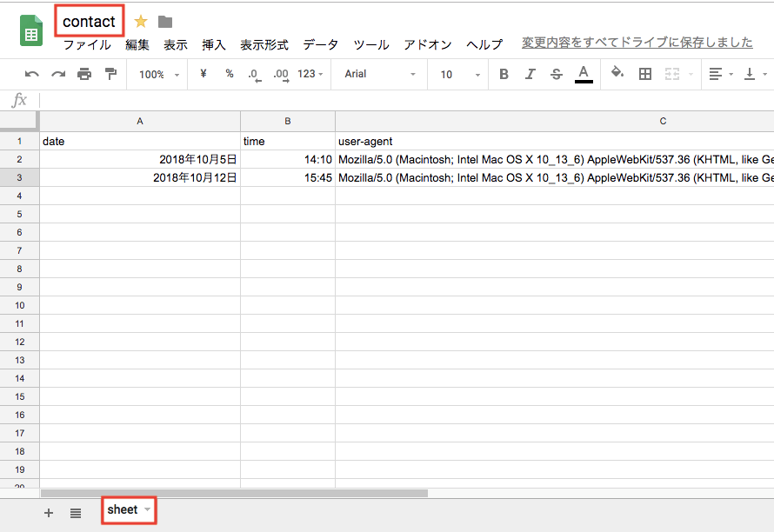Toggle strikethrough formatting
This screenshot has height=532, width=774.
point(557,75)
